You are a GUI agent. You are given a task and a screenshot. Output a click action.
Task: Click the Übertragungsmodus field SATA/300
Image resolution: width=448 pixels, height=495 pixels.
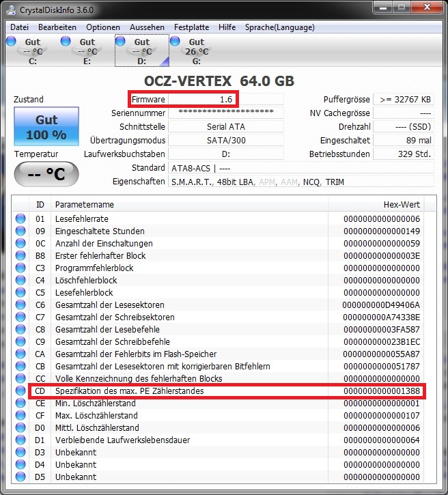[226, 140]
